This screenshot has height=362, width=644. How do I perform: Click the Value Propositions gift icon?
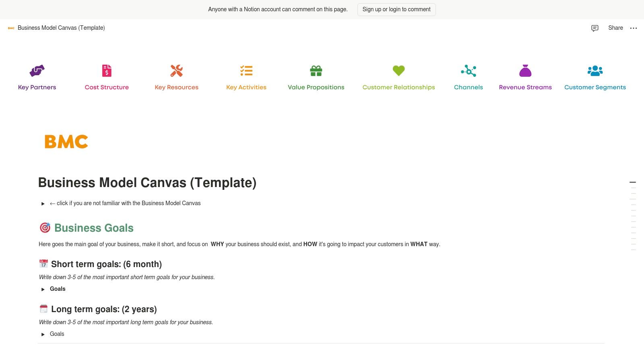click(x=316, y=71)
